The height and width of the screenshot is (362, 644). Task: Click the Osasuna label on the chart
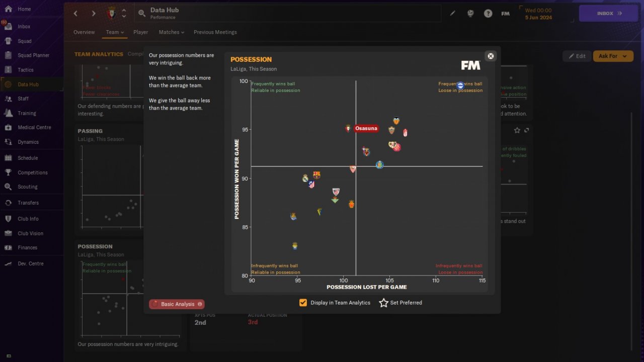[366, 129]
